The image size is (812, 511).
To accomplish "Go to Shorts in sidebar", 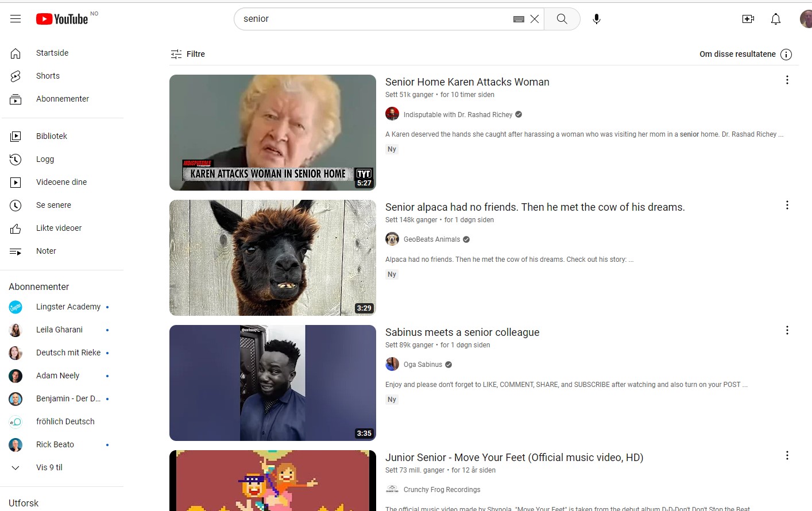I will [x=48, y=76].
